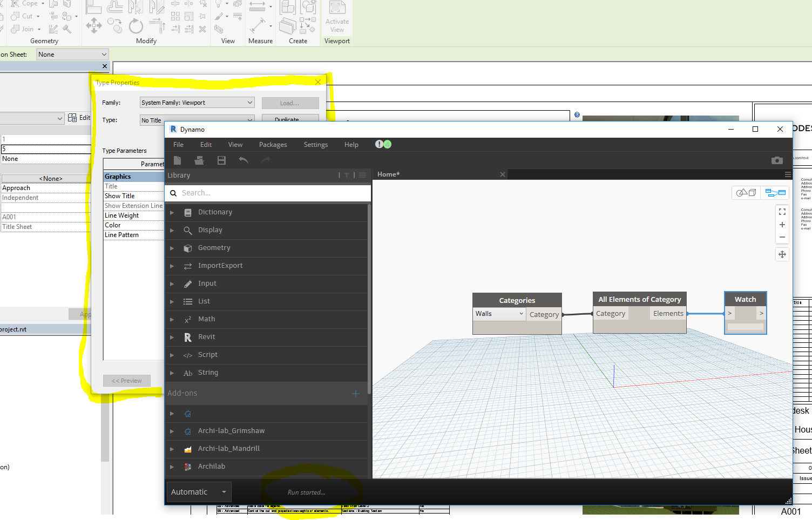Zoom to fit the graph view
Screen dimensions: 812x520
pyautogui.click(x=782, y=211)
